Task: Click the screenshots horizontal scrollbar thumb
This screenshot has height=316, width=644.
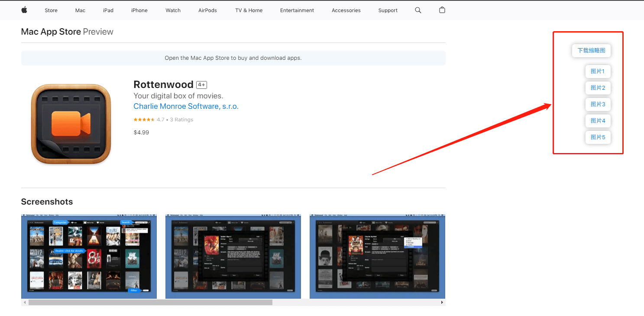Action: tap(150, 302)
